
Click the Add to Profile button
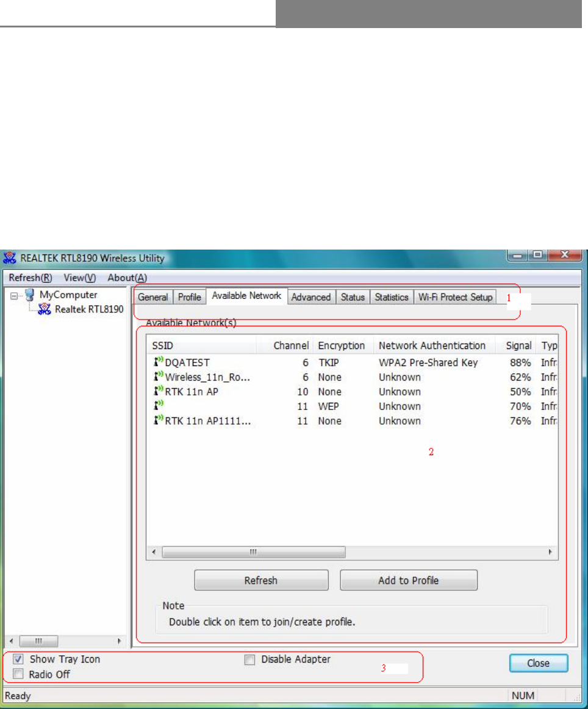(409, 580)
